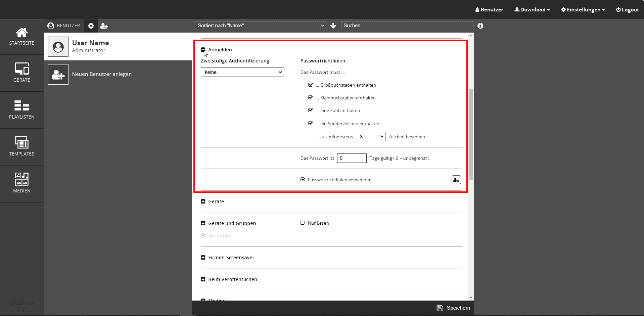Enable the Nur Lesen checkbox
This screenshot has height=316, width=644.
click(x=303, y=223)
